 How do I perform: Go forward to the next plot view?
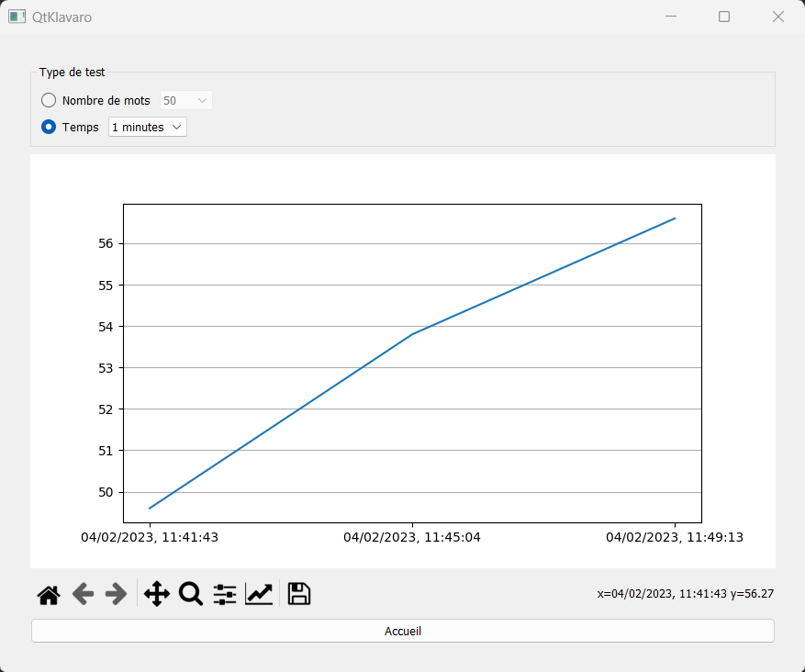click(x=116, y=595)
